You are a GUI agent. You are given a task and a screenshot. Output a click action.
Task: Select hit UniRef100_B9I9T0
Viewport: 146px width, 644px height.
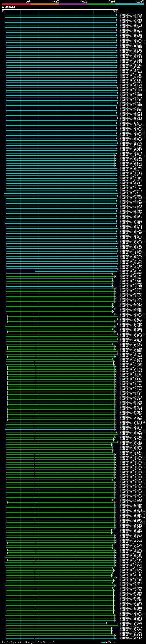click(131, 30)
